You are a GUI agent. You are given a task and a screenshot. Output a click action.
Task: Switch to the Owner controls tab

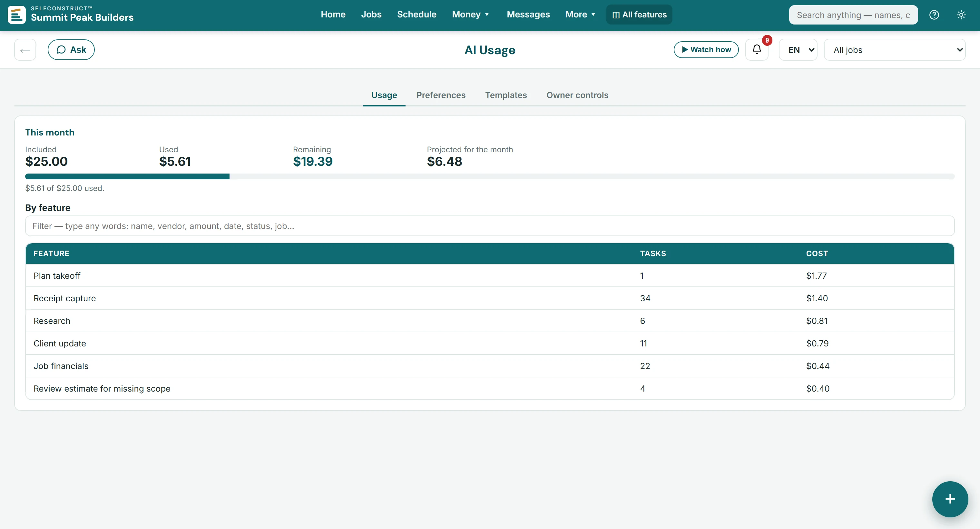click(577, 95)
